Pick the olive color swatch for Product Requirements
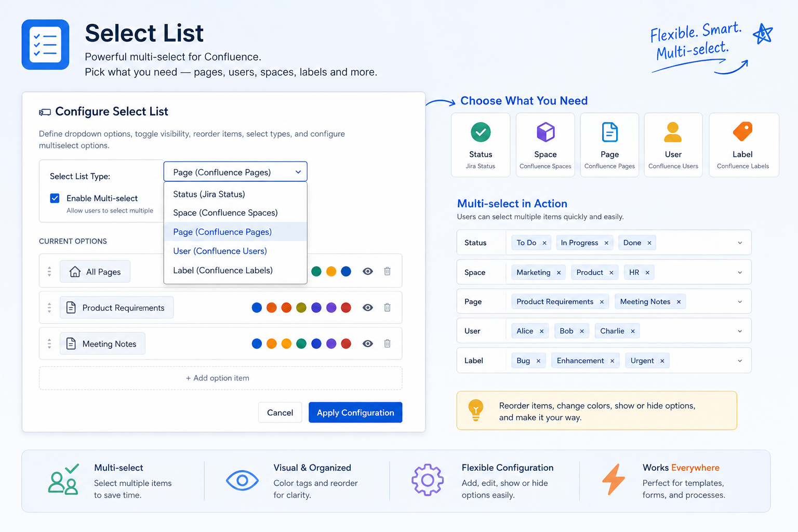Image resolution: width=798 pixels, height=532 pixels. 301,308
